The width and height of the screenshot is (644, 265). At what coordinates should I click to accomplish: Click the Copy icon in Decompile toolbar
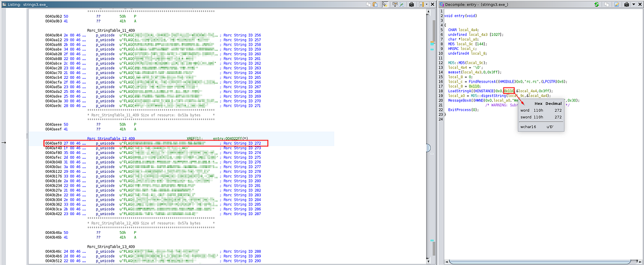click(606, 4)
